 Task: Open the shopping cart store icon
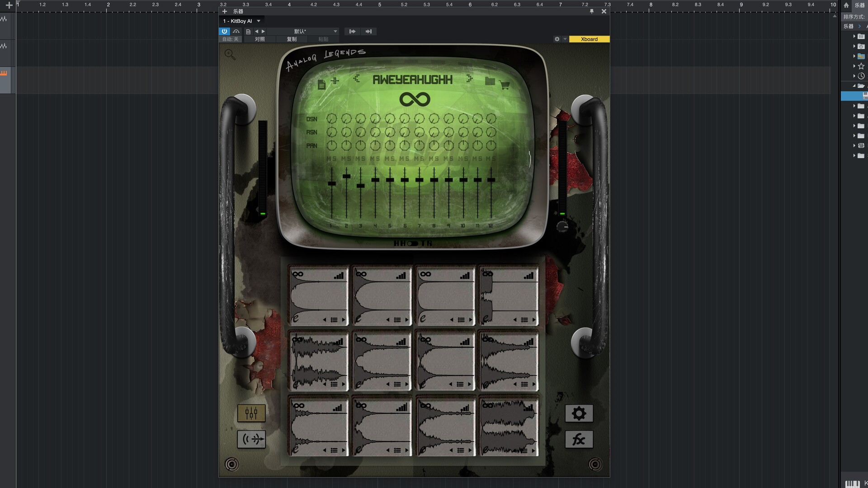tap(505, 85)
